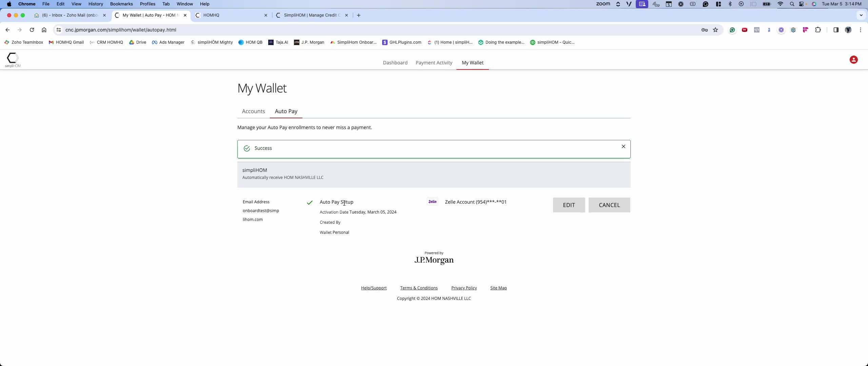Dismiss the Success banner with X
Image resolution: width=868 pixels, height=366 pixels.
click(x=623, y=146)
